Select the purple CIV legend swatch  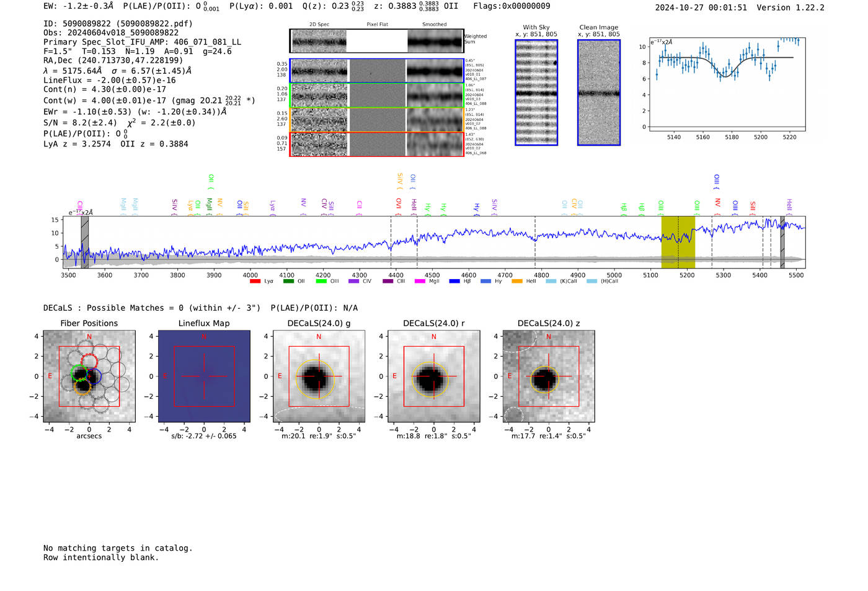(354, 282)
